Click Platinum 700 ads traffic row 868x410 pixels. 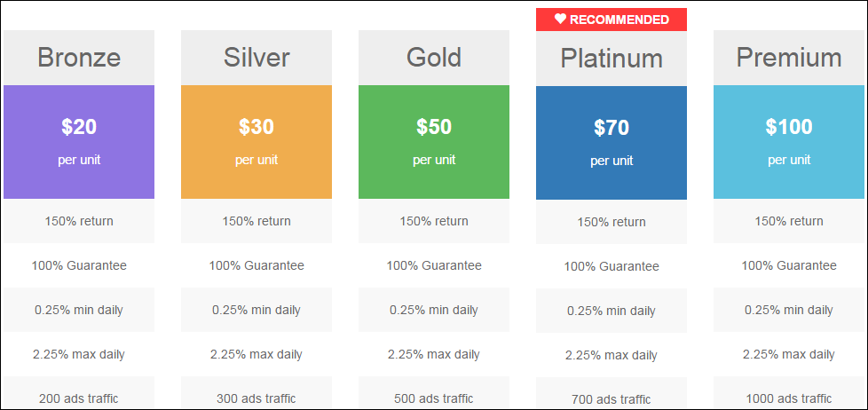(612, 393)
